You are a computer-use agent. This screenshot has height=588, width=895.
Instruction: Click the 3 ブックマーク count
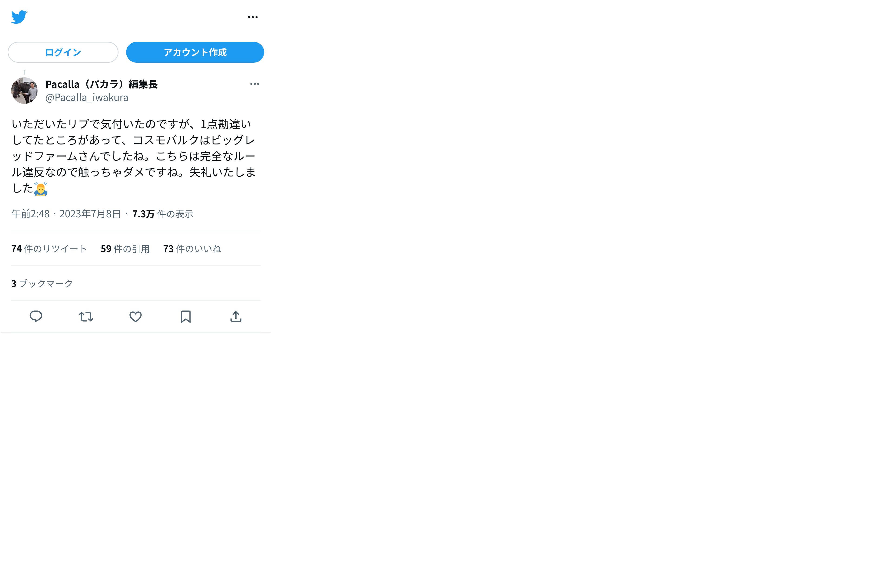[x=42, y=284]
